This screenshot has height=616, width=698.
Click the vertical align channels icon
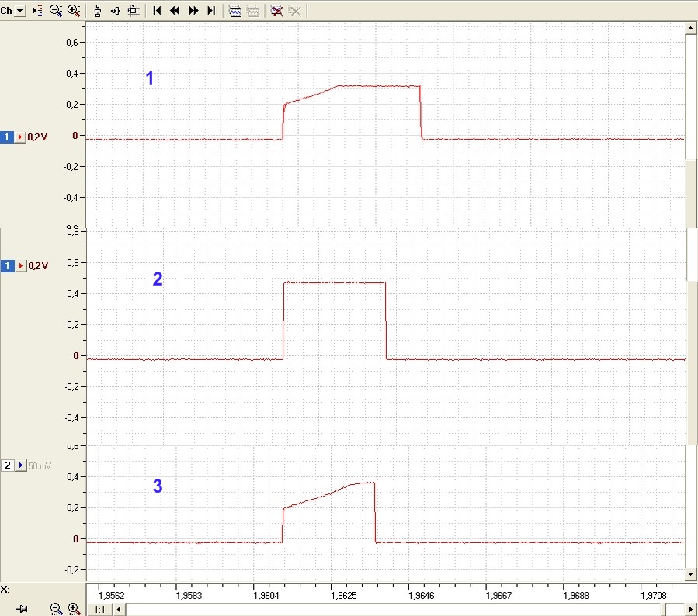[98, 11]
